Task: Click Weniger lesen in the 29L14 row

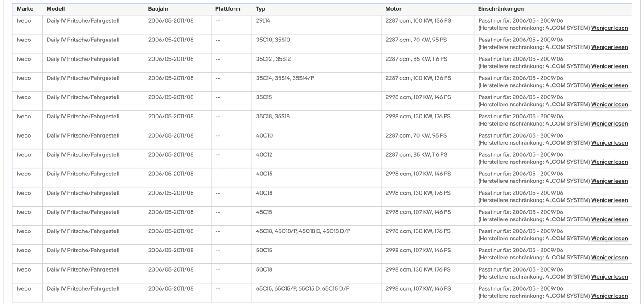Action: 609,28
